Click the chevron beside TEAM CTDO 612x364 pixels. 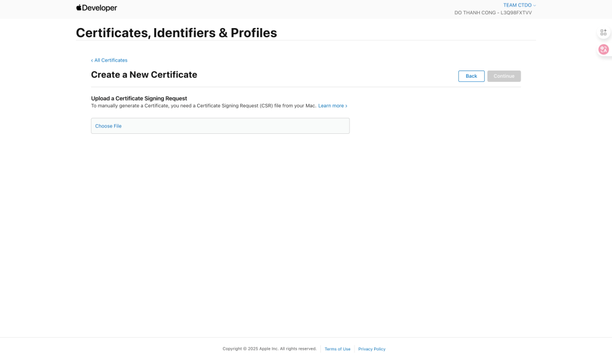(535, 5)
